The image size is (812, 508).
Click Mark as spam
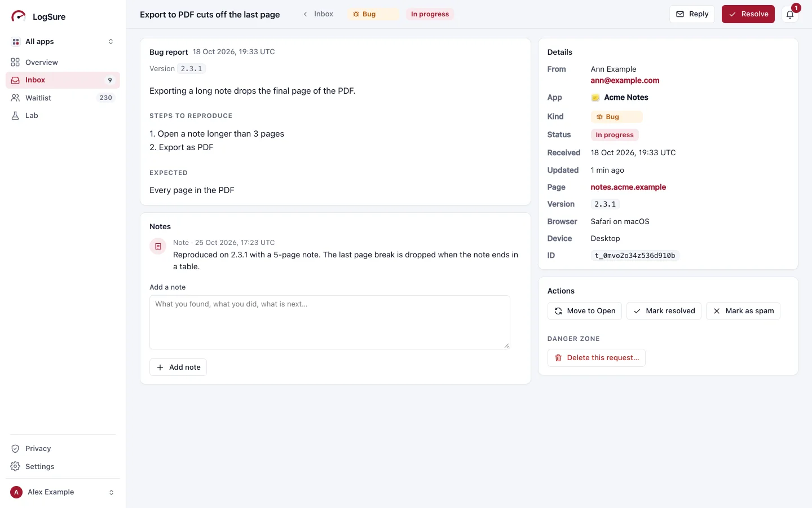click(743, 311)
